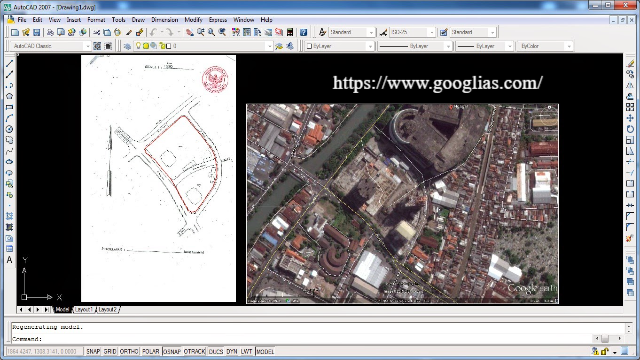Select the Circle tool
Viewport: 640px width, 360px height.
[x=9, y=129]
